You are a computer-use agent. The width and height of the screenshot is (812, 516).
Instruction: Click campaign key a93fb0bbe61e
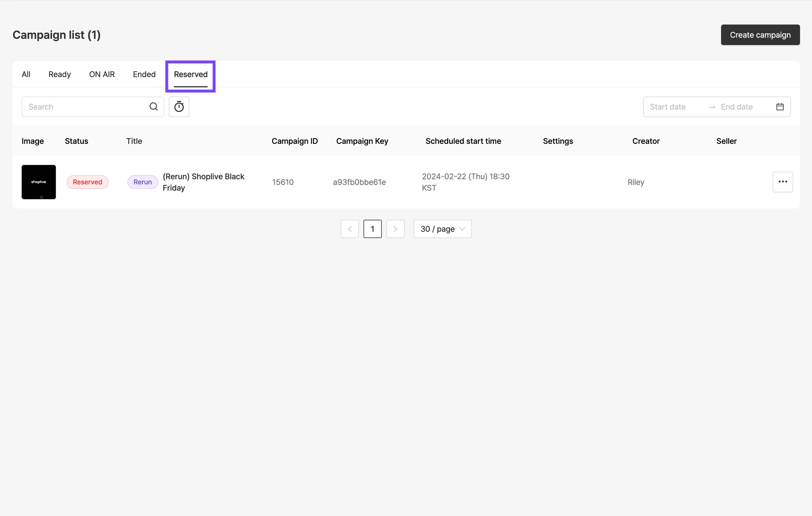(359, 182)
